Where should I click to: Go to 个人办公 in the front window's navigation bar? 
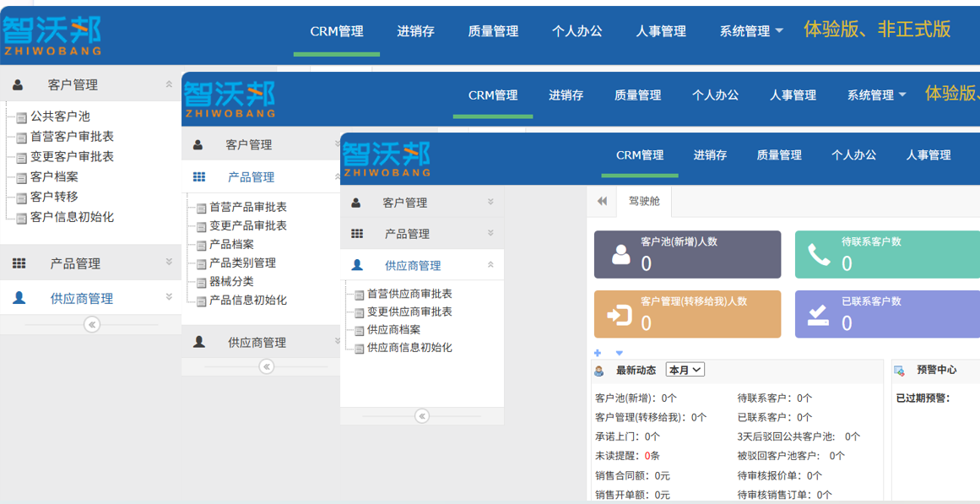pos(853,155)
